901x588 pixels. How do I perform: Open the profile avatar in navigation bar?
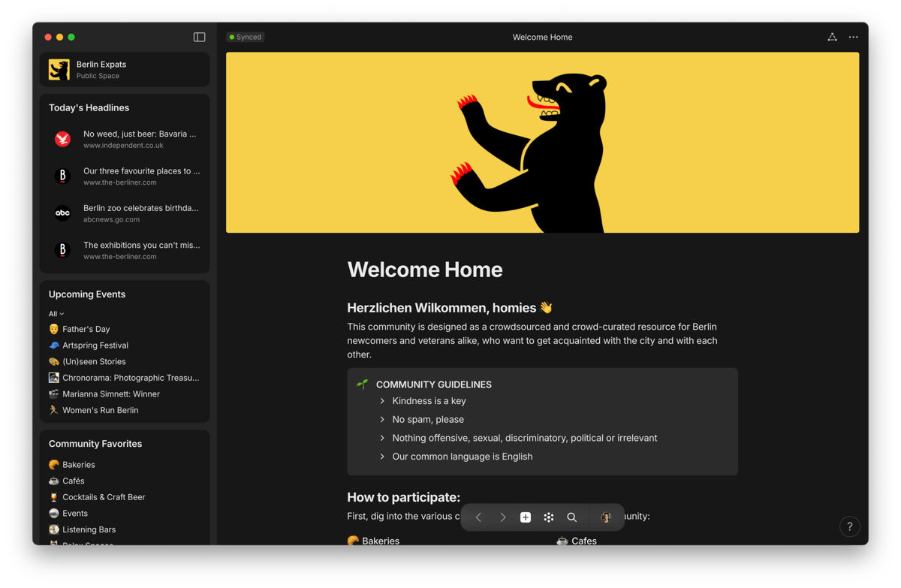[605, 517]
